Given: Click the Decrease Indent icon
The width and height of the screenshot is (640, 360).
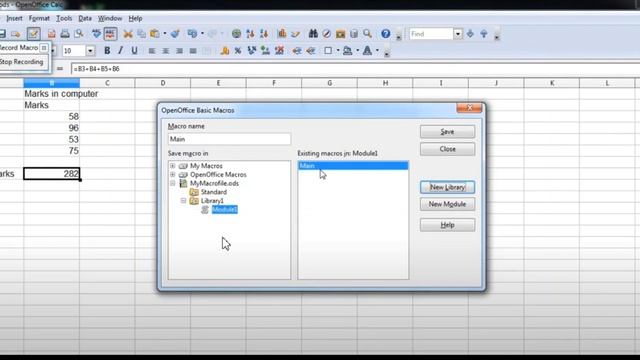Looking at the screenshot, I should (297, 51).
